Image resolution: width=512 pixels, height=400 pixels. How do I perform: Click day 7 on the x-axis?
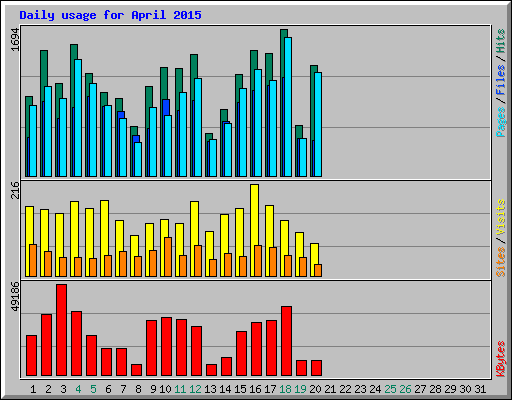click(x=123, y=389)
